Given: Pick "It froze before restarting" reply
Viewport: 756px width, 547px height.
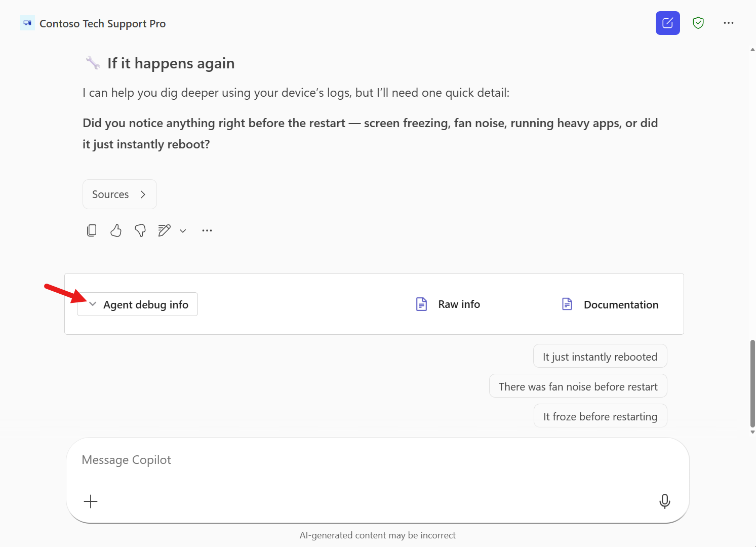Looking at the screenshot, I should 600,416.
